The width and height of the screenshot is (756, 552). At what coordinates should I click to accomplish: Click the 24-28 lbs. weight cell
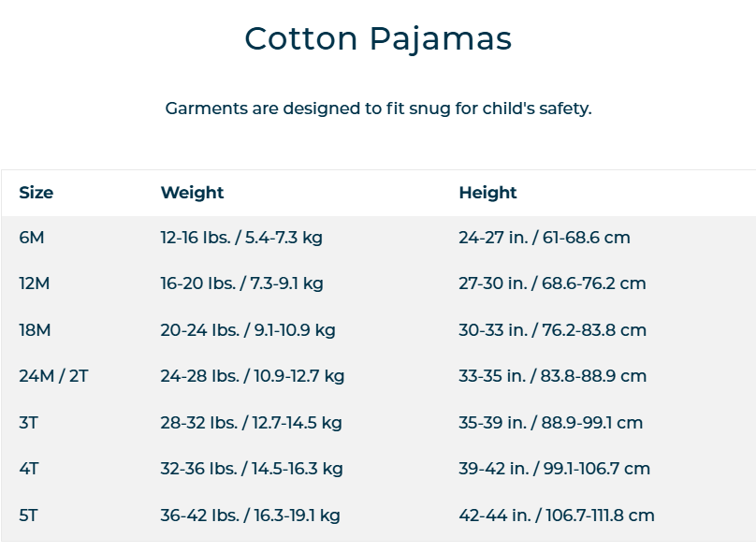coord(253,376)
